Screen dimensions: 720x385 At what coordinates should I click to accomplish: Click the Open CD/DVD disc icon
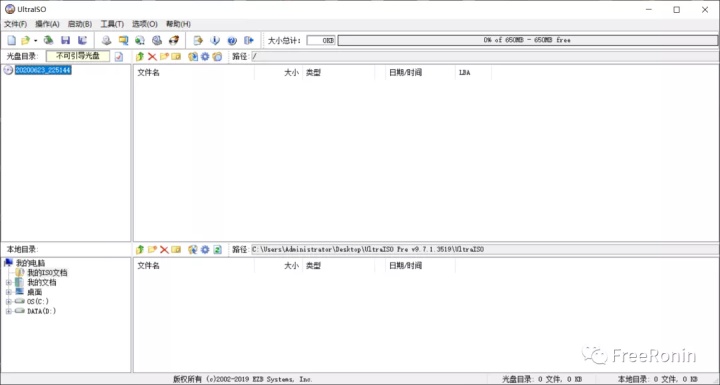[48, 40]
